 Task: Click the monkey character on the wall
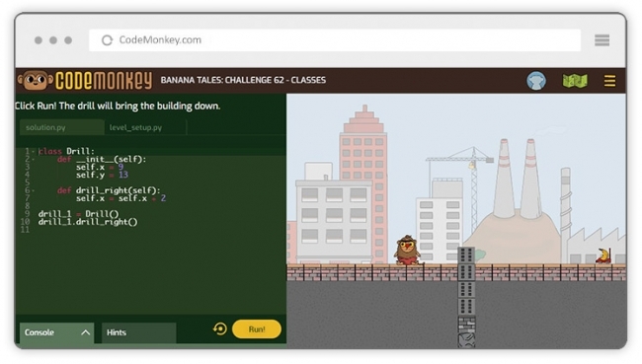pyautogui.click(x=407, y=251)
